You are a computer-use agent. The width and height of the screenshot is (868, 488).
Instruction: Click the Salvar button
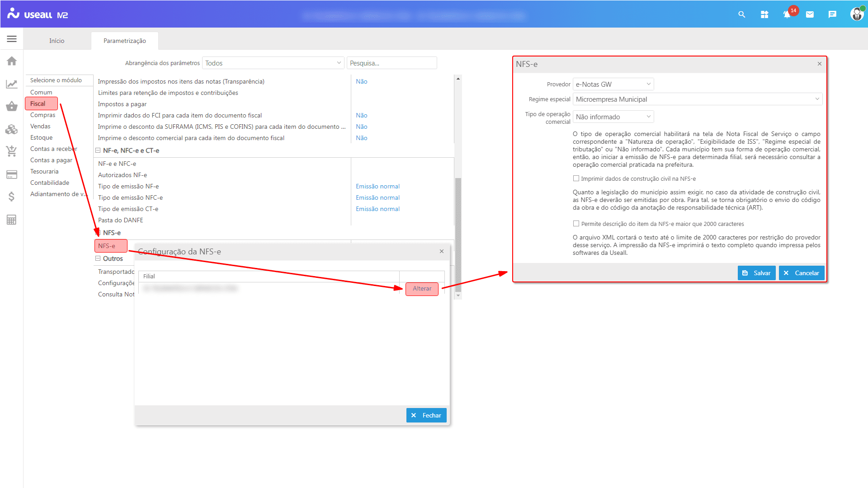(x=757, y=273)
